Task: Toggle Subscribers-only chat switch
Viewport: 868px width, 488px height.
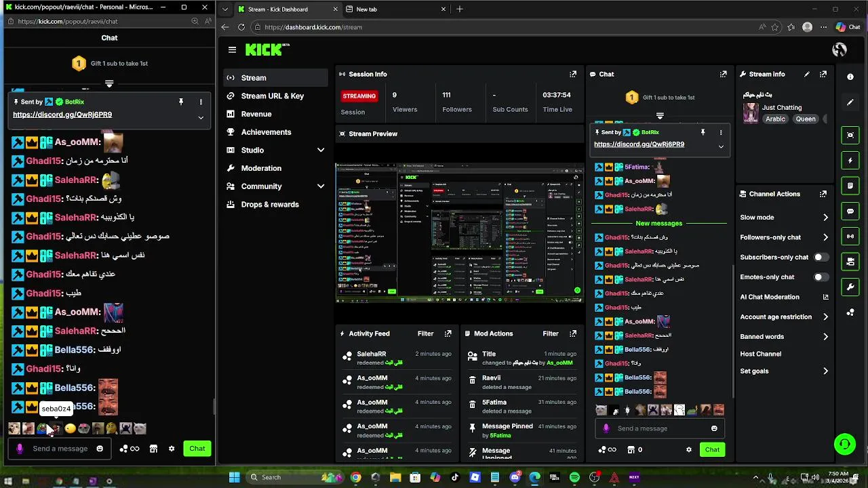Action: click(x=821, y=257)
